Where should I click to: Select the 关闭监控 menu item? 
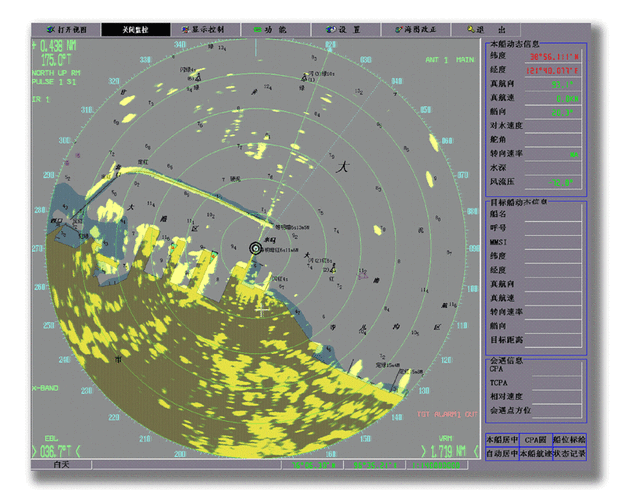coord(135,30)
